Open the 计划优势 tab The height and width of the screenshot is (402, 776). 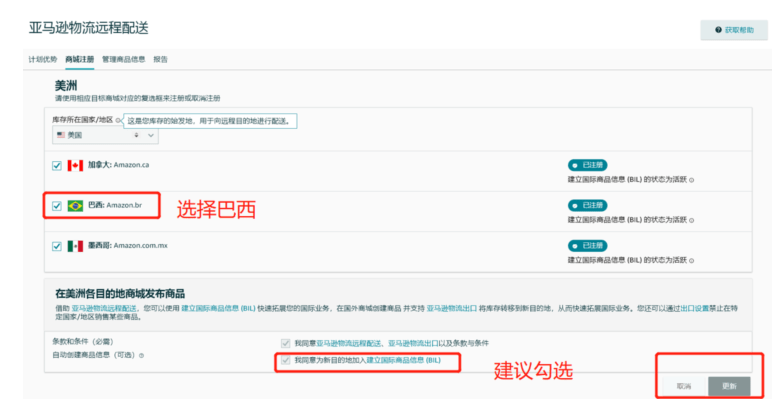(43, 59)
